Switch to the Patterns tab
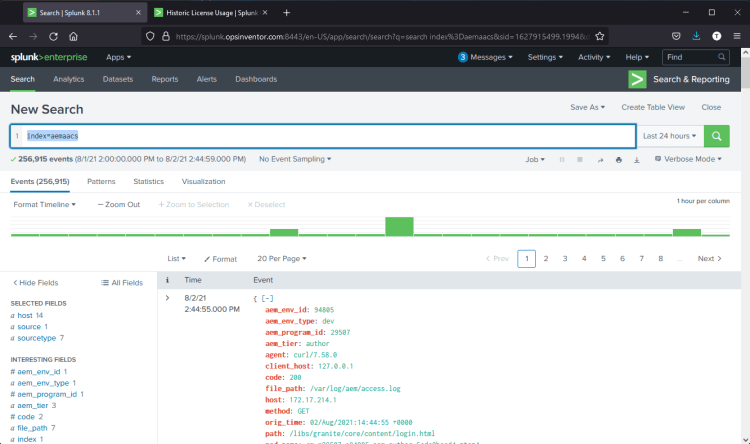The width and height of the screenshot is (750, 444). click(x=101, y=181)
